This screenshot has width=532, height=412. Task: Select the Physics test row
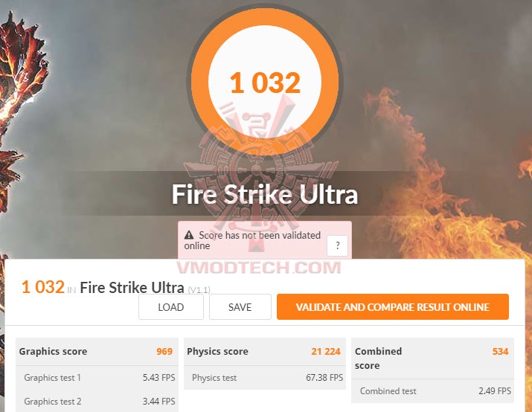pos(265,378)
